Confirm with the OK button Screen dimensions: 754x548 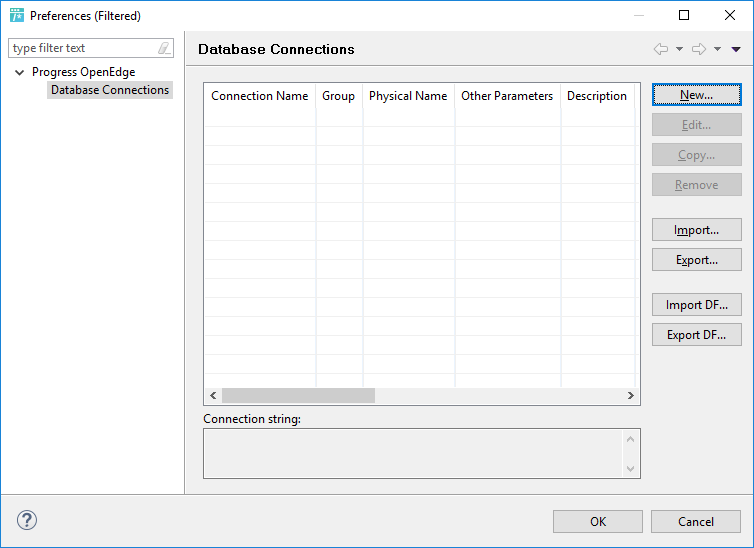coord(598,522)
